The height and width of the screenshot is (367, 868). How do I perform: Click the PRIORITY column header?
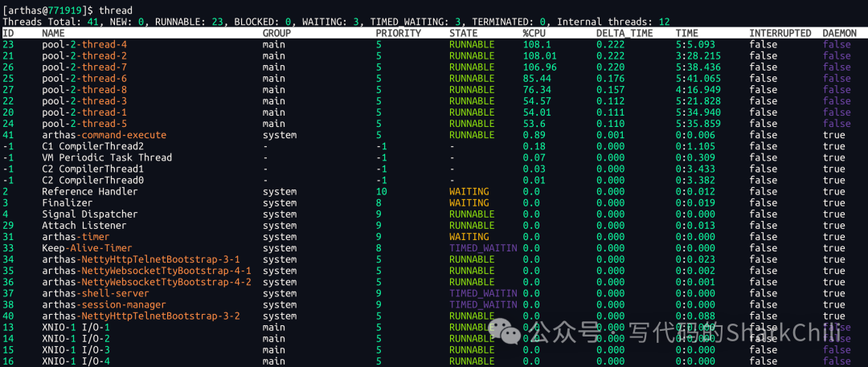(x=399, y=33)
